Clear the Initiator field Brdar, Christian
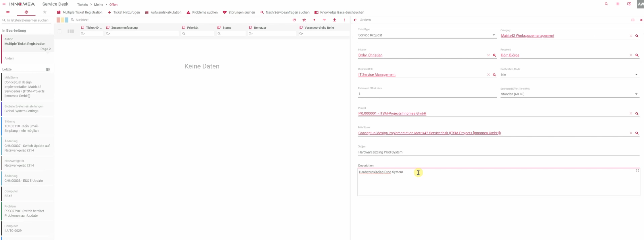Screen dimensions: 644x240 (489, 55)
